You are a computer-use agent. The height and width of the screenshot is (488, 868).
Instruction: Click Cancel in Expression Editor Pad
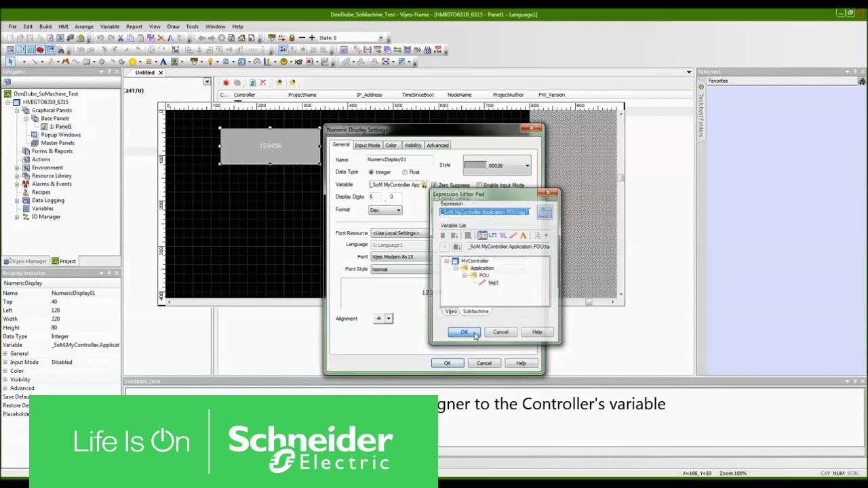500,332
